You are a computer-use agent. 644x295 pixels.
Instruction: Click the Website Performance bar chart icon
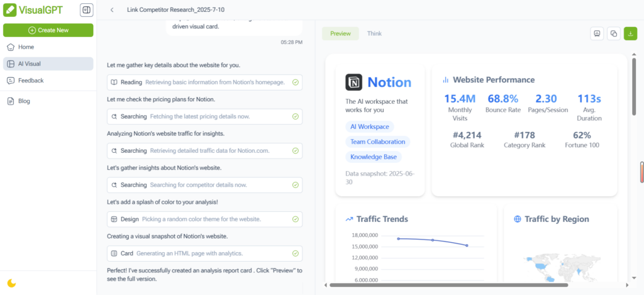[445, 80]
